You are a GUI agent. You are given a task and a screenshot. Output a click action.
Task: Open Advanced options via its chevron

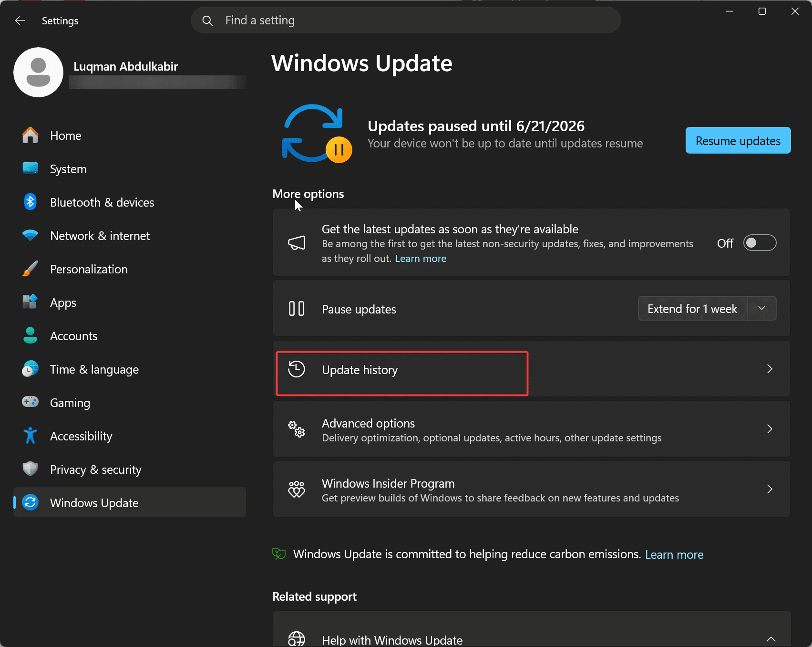click(x=770, y=429)
